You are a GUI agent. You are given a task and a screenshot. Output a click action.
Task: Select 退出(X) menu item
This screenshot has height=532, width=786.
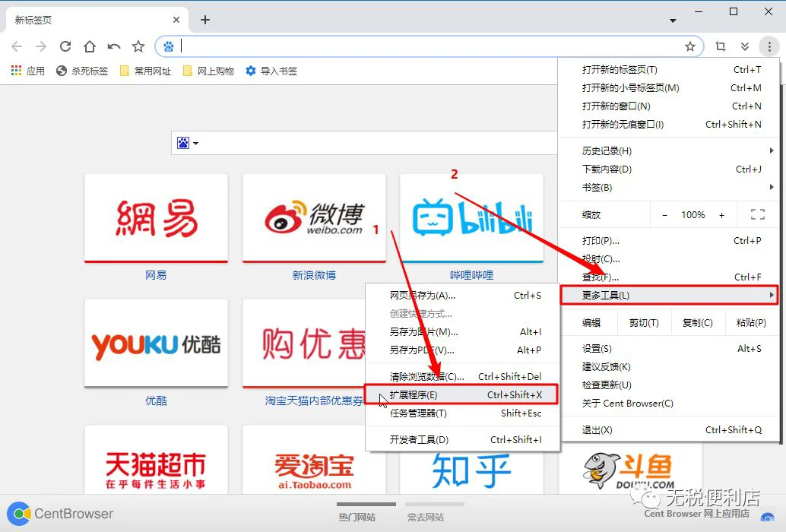point(670,430)
